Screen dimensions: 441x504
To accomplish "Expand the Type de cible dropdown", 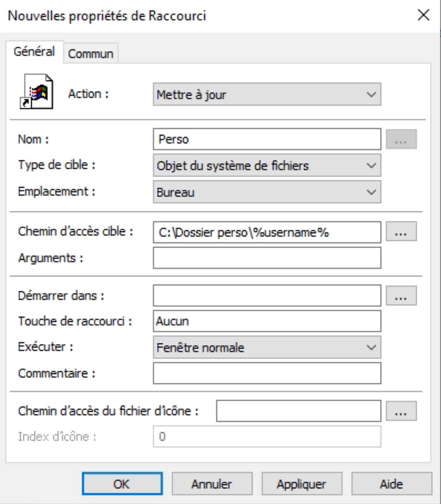I will (x=266, y=166).
